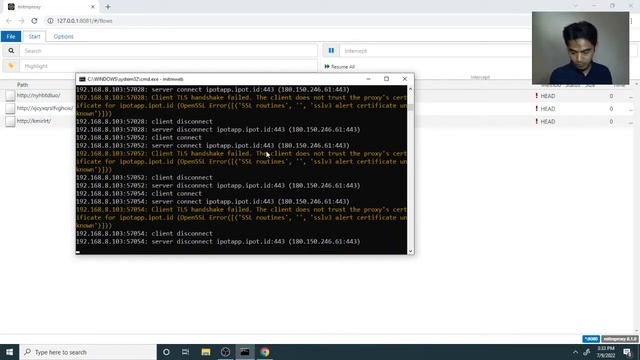Open File Explorer from taskbar
Image resolution: width=640 pixels, height=360 pixels.
[206, 352]
